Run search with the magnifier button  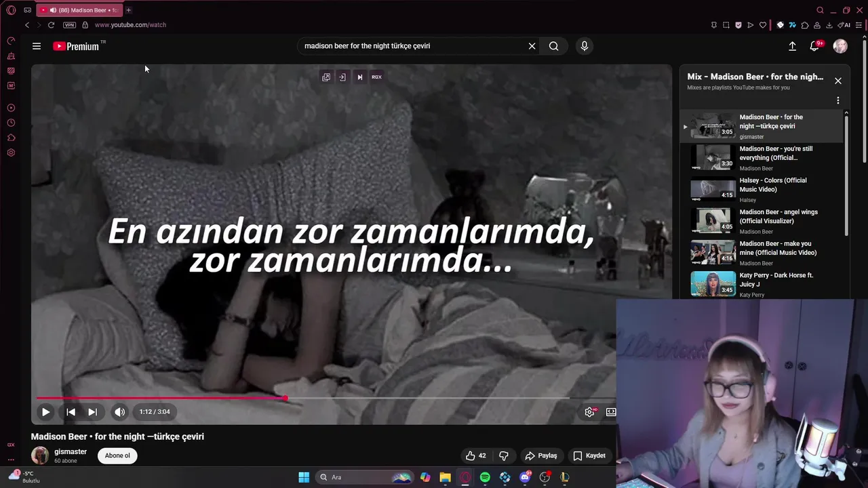(x=554, y=46)
